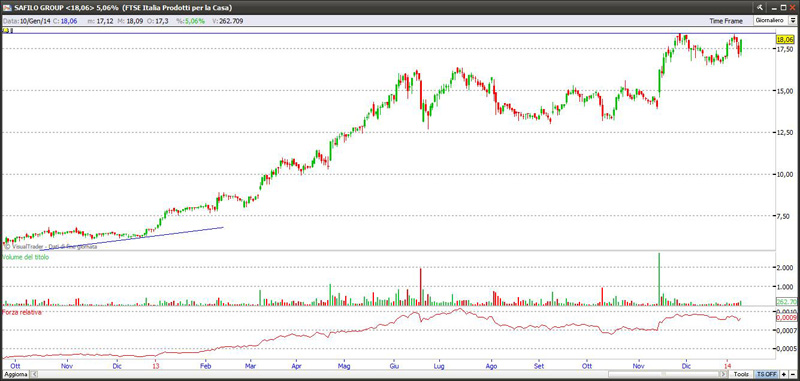The width and height of the screenshot is (800, 381).
Task: Click the red 0,0009 relative strength value
Action: point(786,317)
